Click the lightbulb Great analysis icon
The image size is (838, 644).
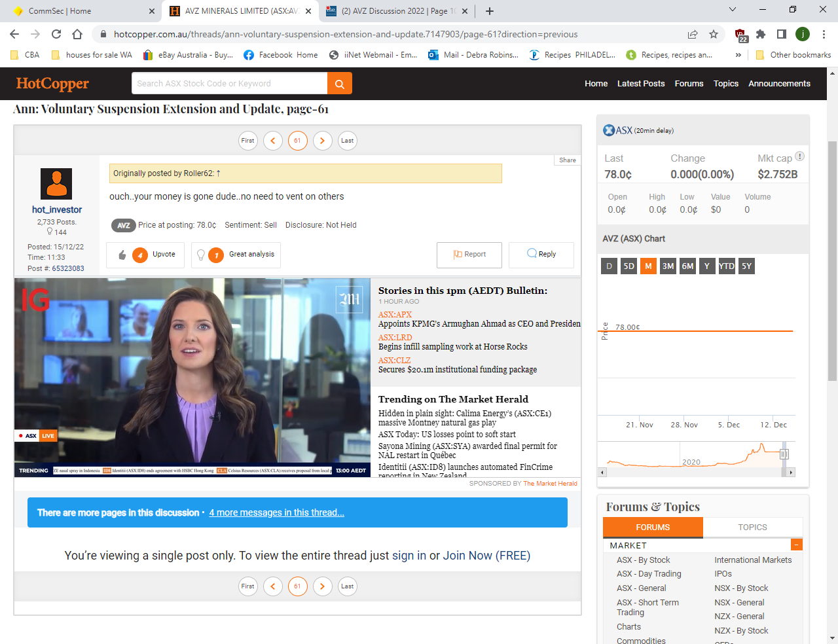click(x=201, y=255)
